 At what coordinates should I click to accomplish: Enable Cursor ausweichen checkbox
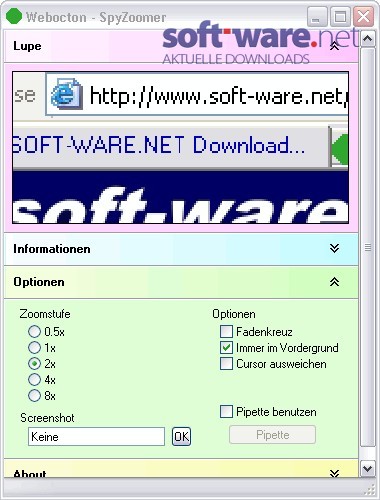226,364
